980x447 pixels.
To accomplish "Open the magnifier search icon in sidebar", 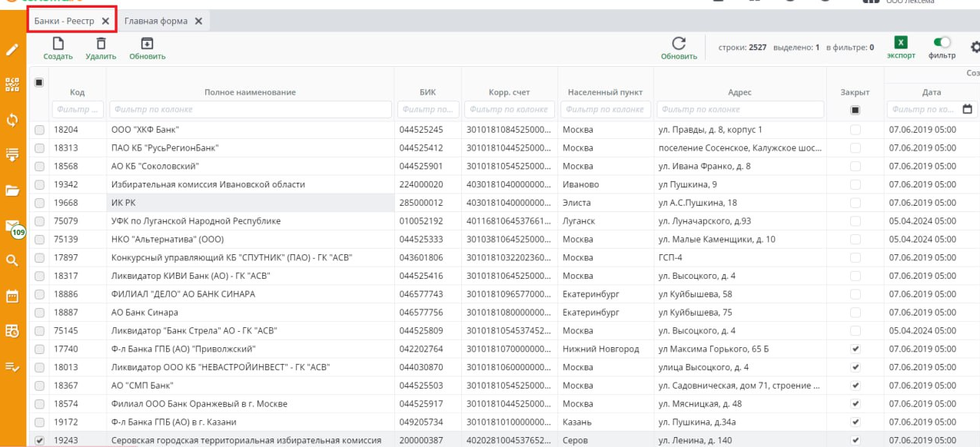I will coord(12,260).
